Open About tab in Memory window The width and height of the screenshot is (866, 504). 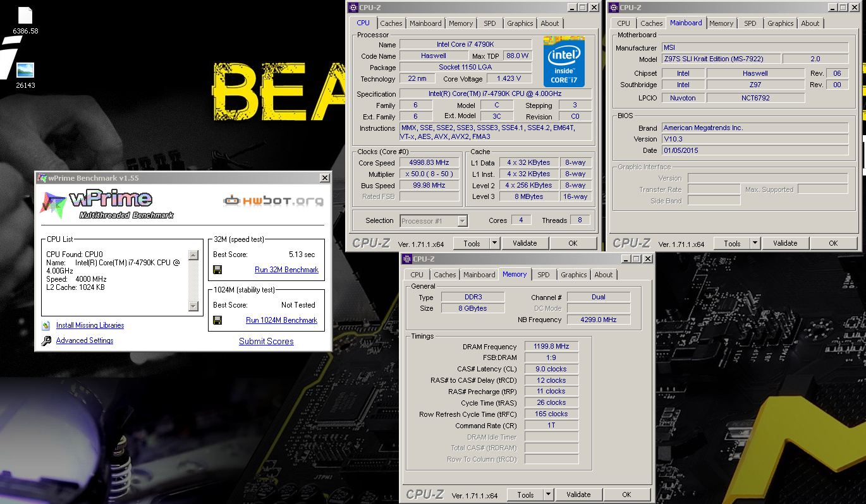pos(604,275)
